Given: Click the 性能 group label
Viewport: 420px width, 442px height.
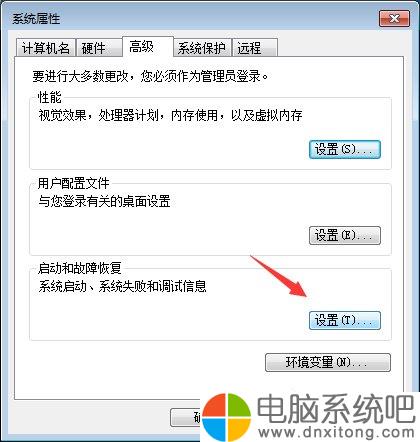Looking at the screenshot, I should pyautogui.click(x=49, y=97).
